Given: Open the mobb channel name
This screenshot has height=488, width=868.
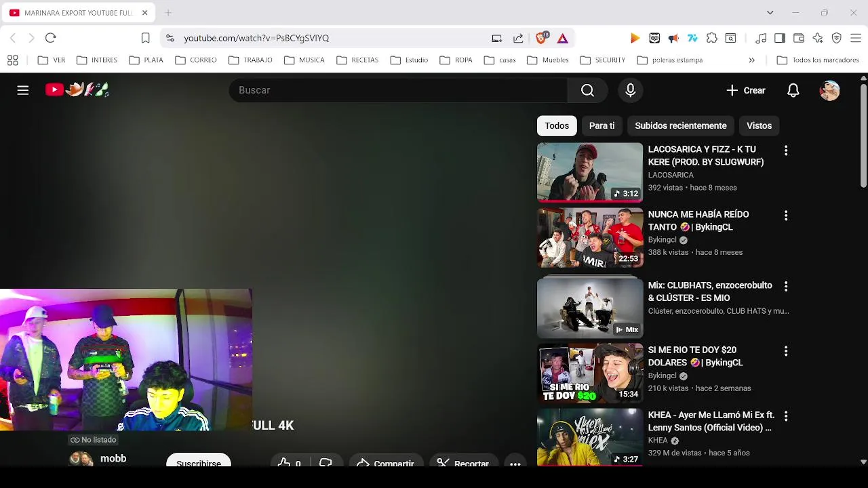Looking at the screenshot, I should coord(113,459).
